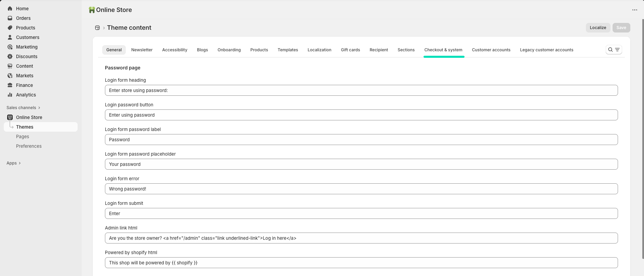Open Pages under Online Store
644x276 pixels.
pos(23,136)
